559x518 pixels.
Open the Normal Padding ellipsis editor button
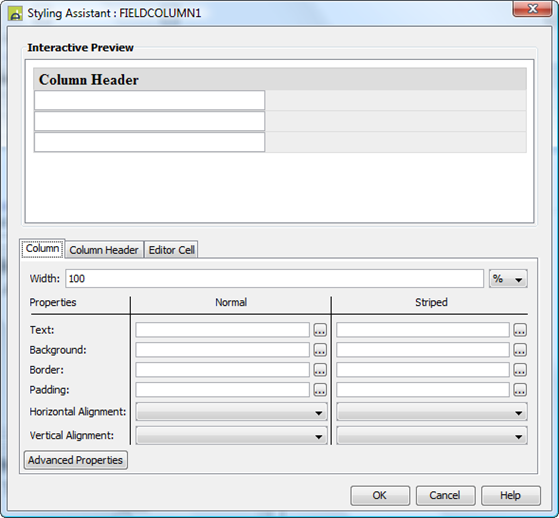[320, 390]
